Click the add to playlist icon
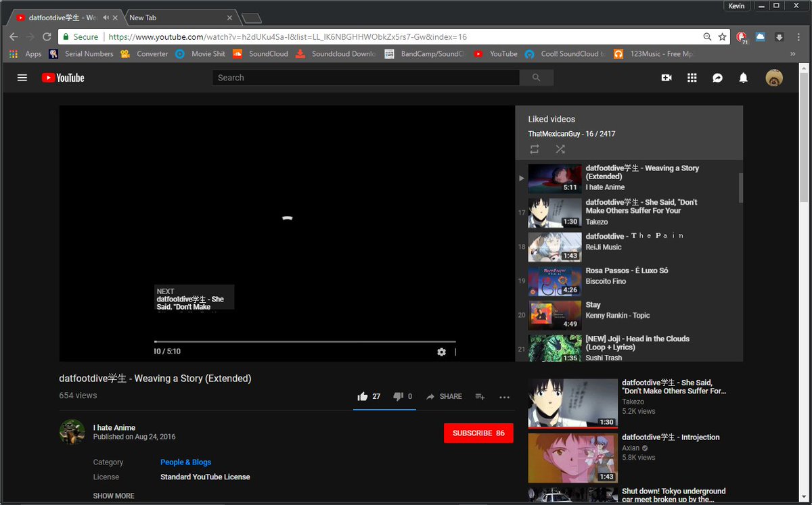The width and height of the screenshot is (812, 505). point(480,397)
